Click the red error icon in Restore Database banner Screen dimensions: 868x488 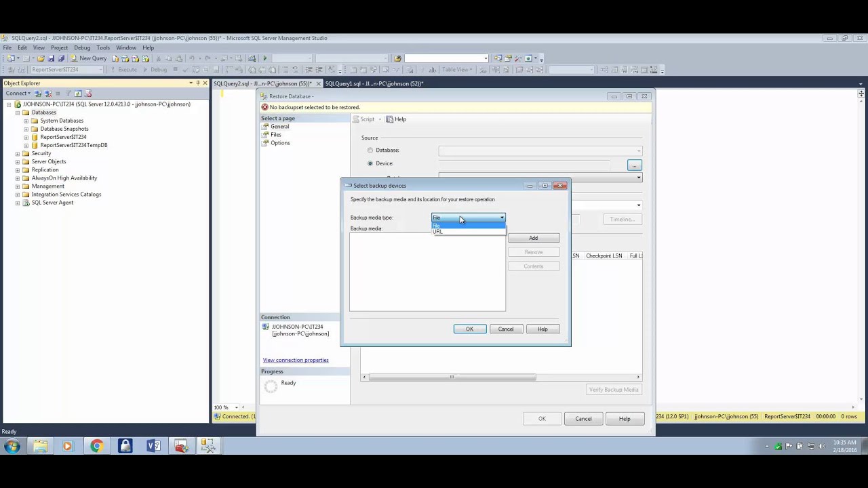click(264, 107)
